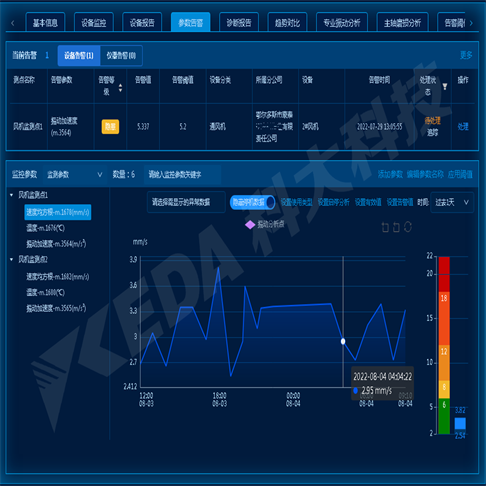Click the red zone of severity bar
Viewport: 486px width, 486px height.
pos(444,274)
